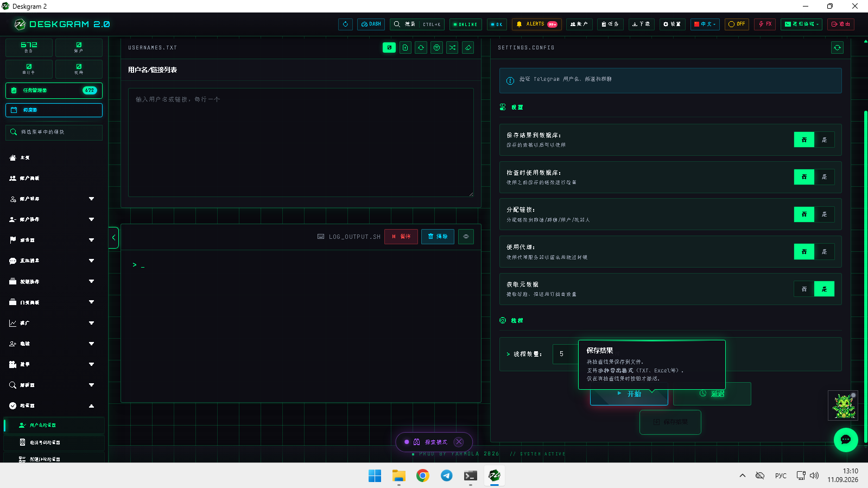Open the green chat bubble button
The height and width of the screenshot is (488, 868).
846,440
